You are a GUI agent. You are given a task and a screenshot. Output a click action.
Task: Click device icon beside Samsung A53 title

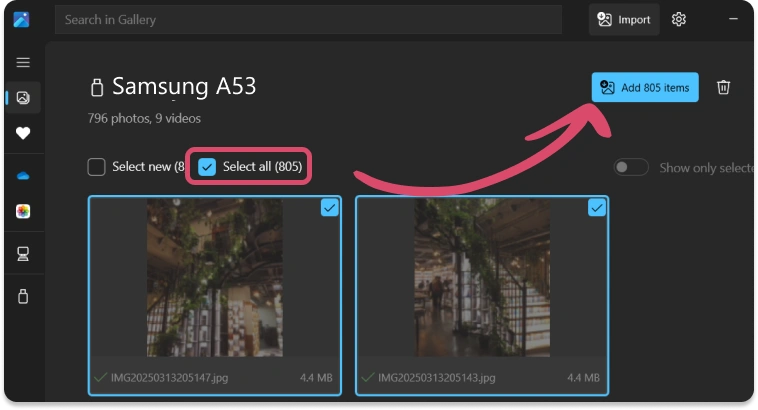click(x=97, y=88)
